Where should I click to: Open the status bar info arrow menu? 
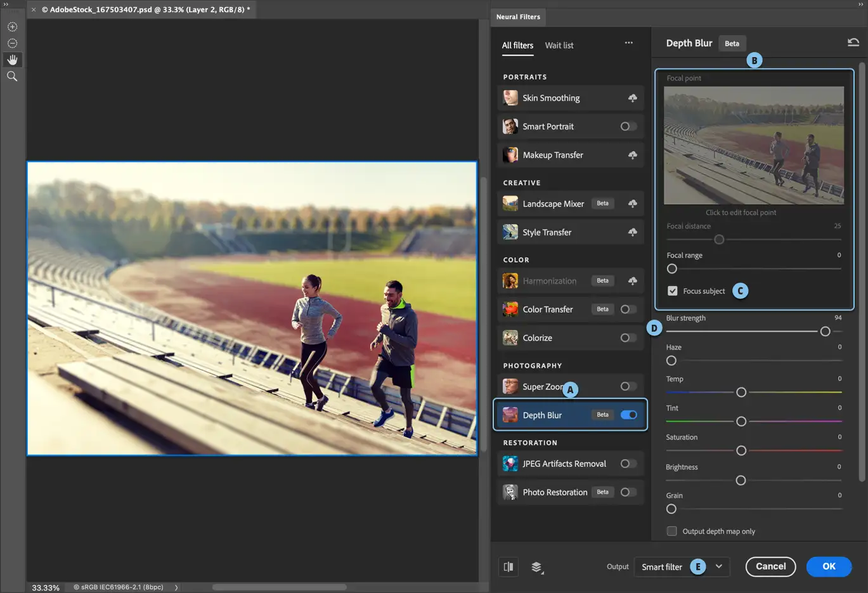coord(176,587)
